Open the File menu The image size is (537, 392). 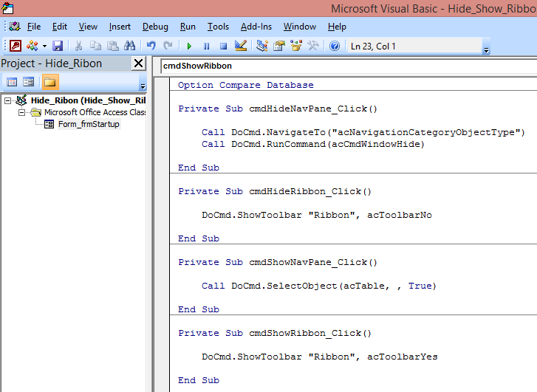pyautogui.click(x=34, y=27)
